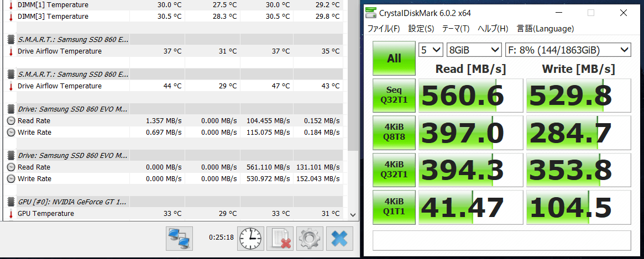This screenshot has width=644, height=259.
Task: Click 4KiB Q1T1 write result 104.5
Action: pos(579,207)
